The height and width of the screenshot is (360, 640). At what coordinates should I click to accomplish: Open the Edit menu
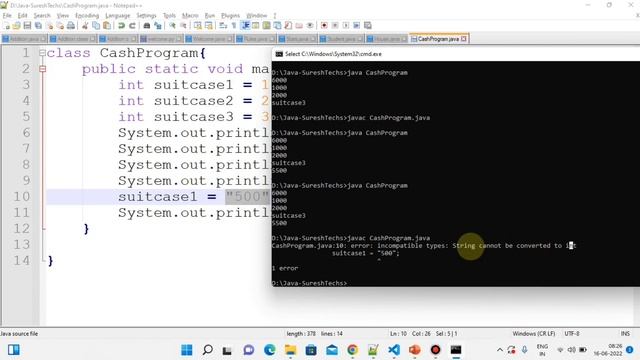(22, 16)
